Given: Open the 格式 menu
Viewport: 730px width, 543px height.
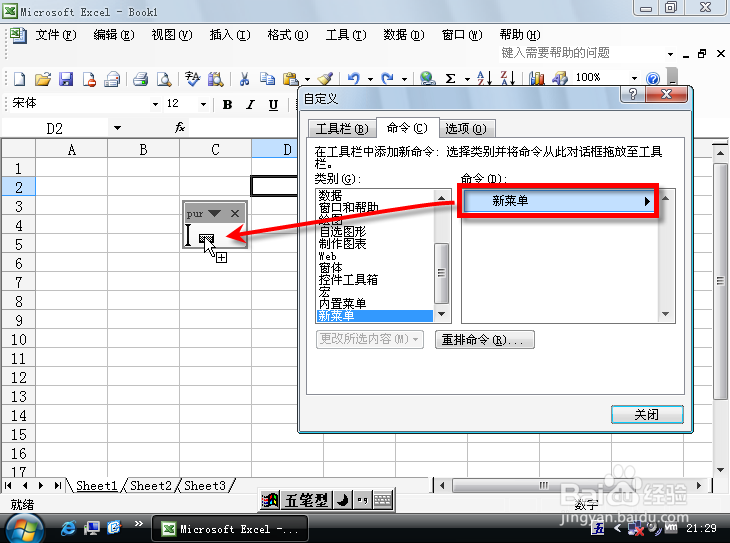Looking at the screenshot, I should pyautogui.click(x=288, y=35).
